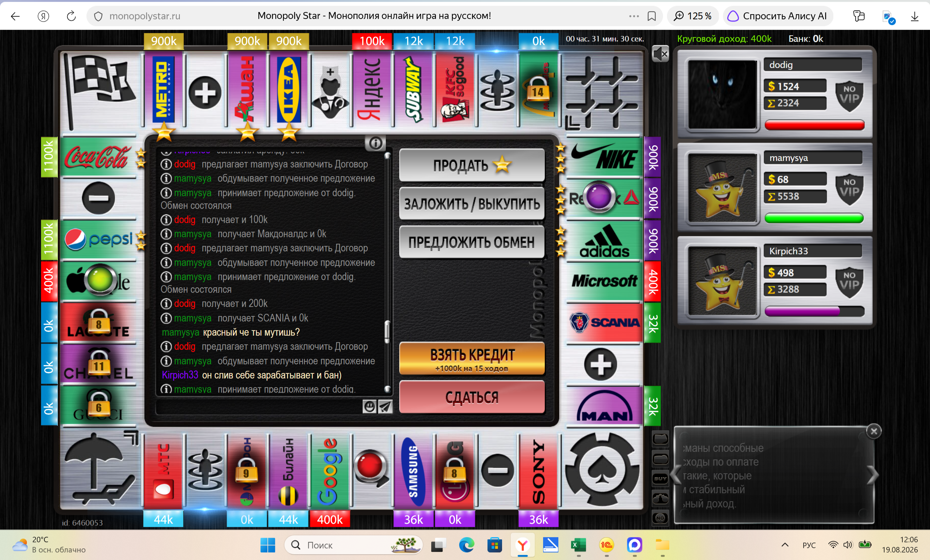
Task: Click Kirpich33's star avatar
Action: tap(723, 281)
